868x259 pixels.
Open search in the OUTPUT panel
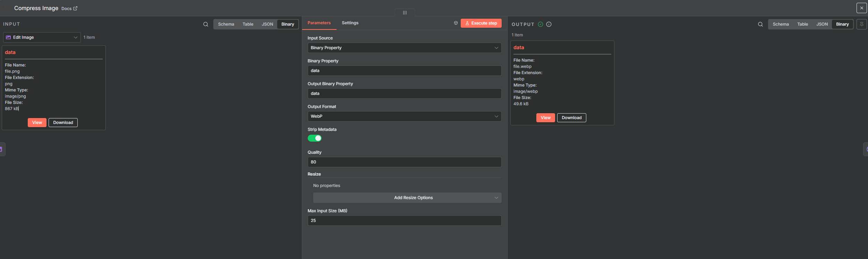point(760,24)
